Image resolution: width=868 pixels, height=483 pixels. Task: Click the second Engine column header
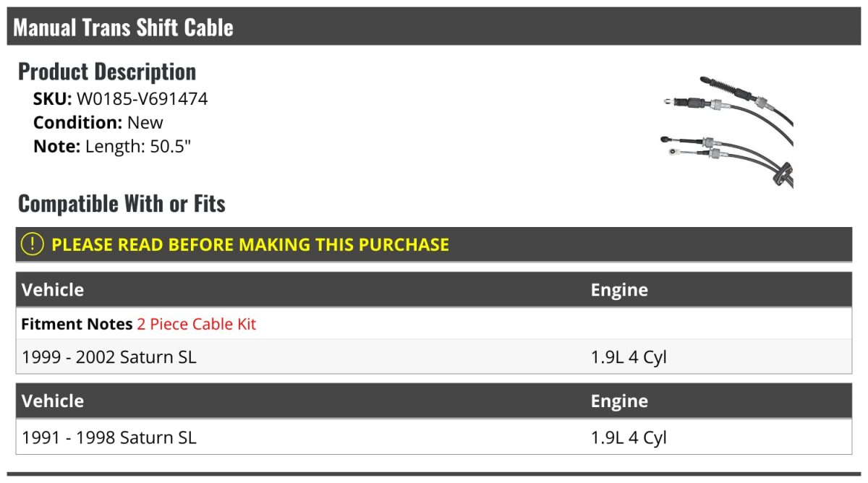coord(619,401)
